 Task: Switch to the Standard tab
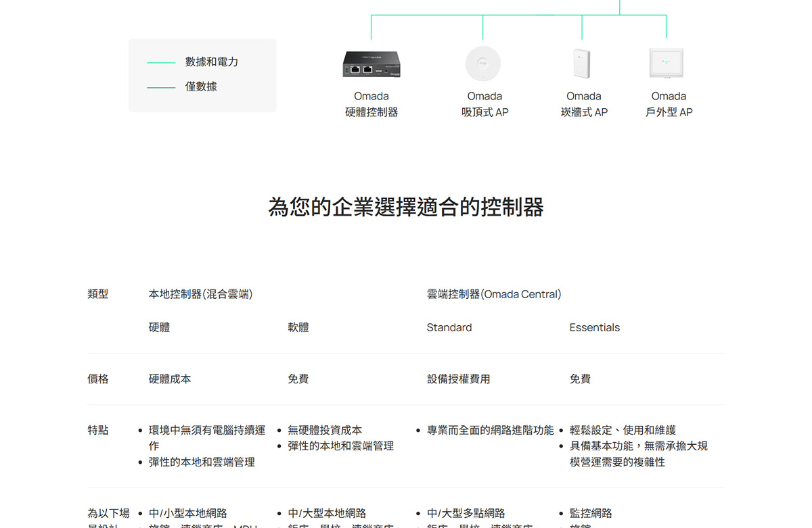coord(449,328)
